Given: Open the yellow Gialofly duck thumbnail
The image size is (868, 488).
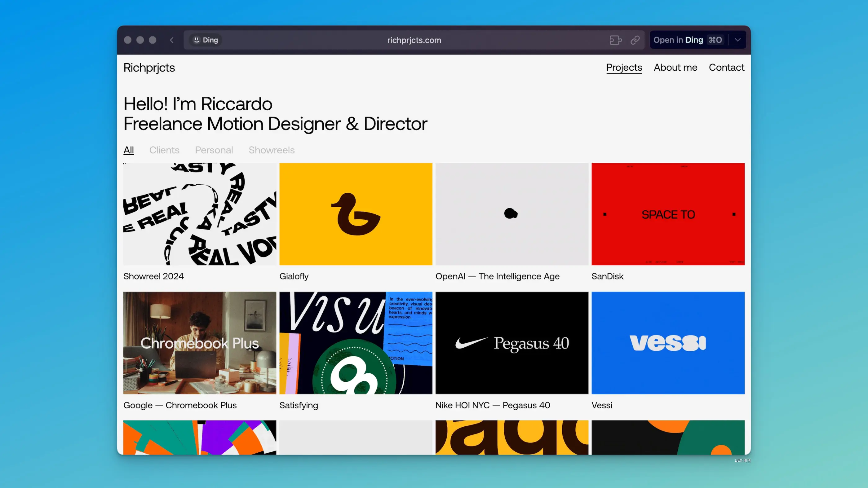Looking at the screenshot, I should (x=356, y=214).
